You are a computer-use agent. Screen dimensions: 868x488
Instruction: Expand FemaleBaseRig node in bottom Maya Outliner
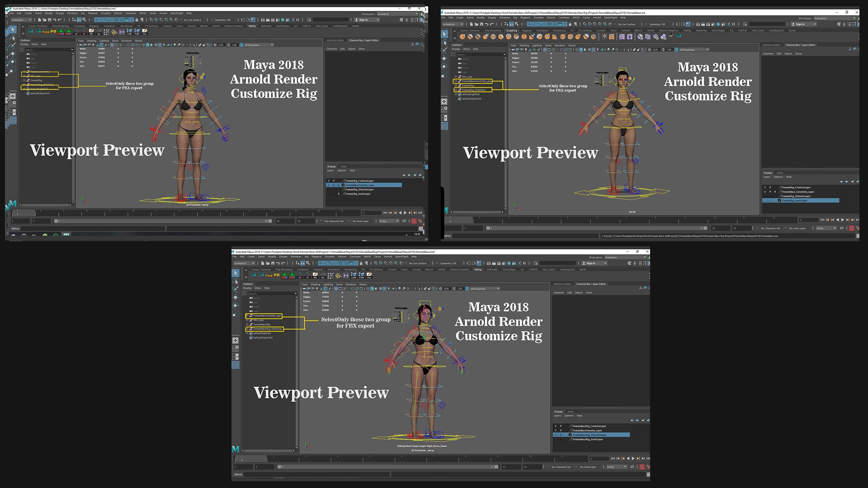pyautogui.click(x=247, y=324)
